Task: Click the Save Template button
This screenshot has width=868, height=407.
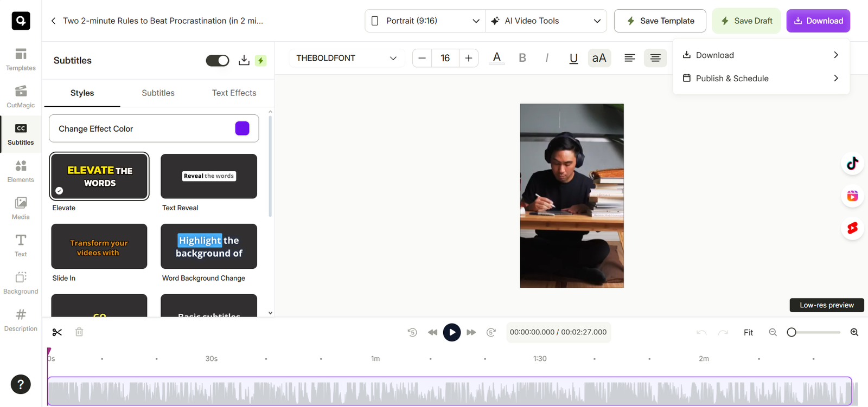Action: (x=660, y=21)
